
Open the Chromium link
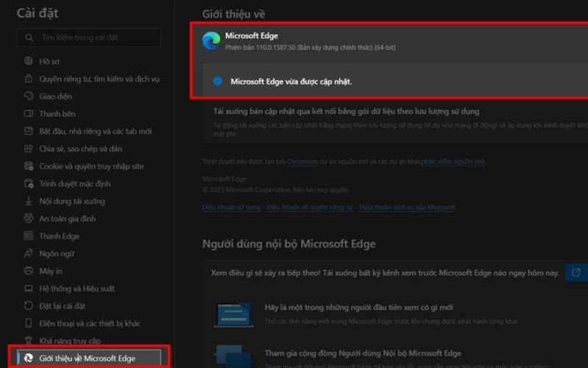click(x=302, y=162)
